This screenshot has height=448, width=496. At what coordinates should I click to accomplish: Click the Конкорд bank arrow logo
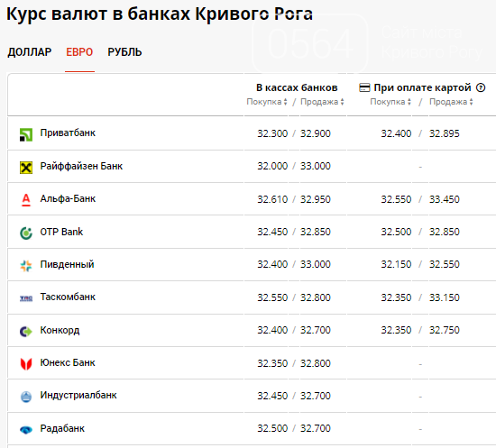pyautogui.click(x=26, y=332)
